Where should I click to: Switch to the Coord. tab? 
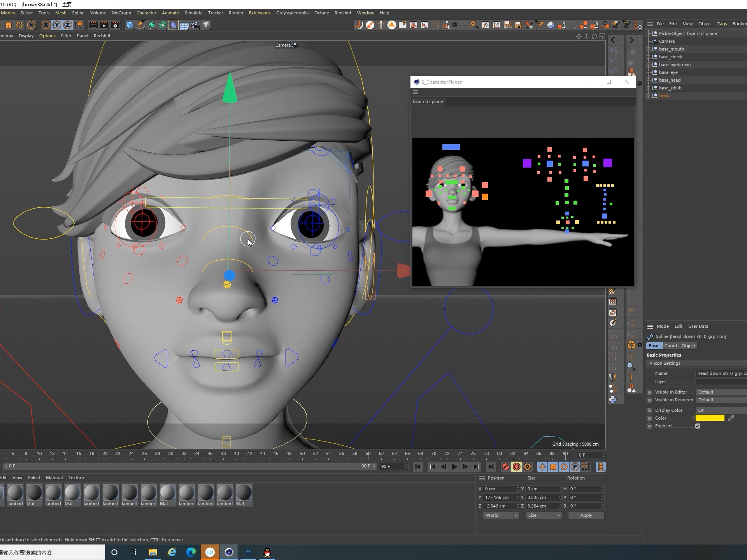[x=671, y=346]
